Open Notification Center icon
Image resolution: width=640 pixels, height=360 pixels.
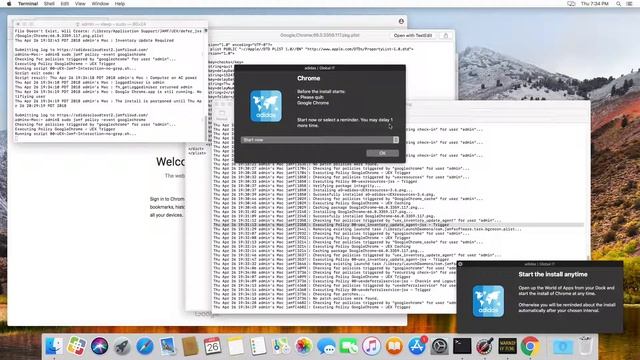point(630,4)
